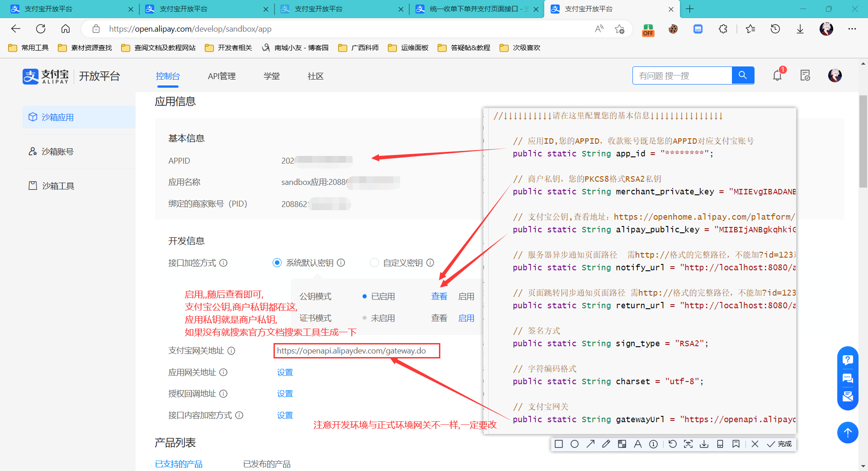Cancel the screenshot with the X icon
Viewport: 868px width, 471px height.
(755, 444)
